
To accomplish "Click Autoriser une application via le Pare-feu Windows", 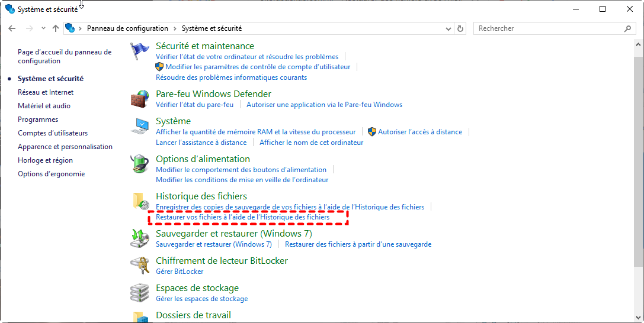I will tap(325, 105).
